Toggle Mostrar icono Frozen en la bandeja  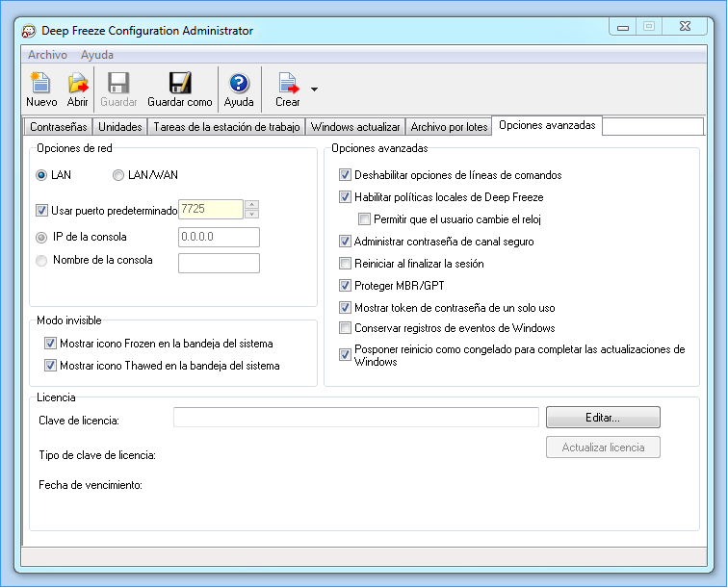[50, 344]
